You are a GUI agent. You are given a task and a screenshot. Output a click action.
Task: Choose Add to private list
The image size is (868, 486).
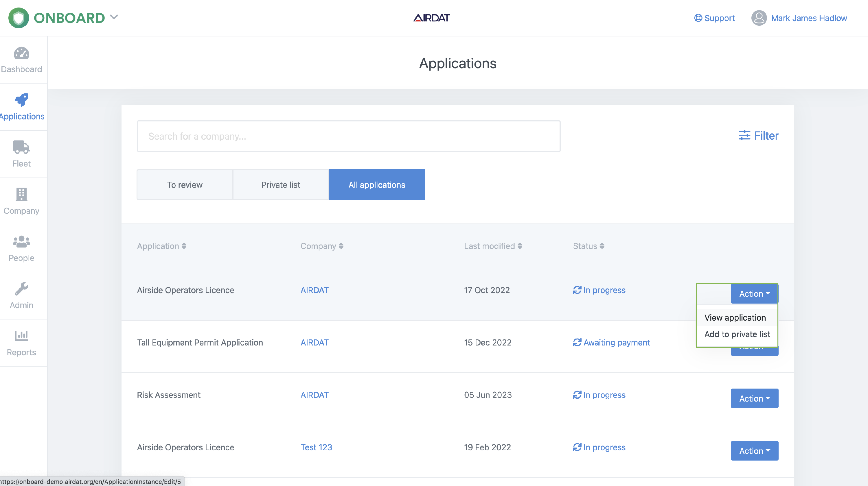point(737,334)
